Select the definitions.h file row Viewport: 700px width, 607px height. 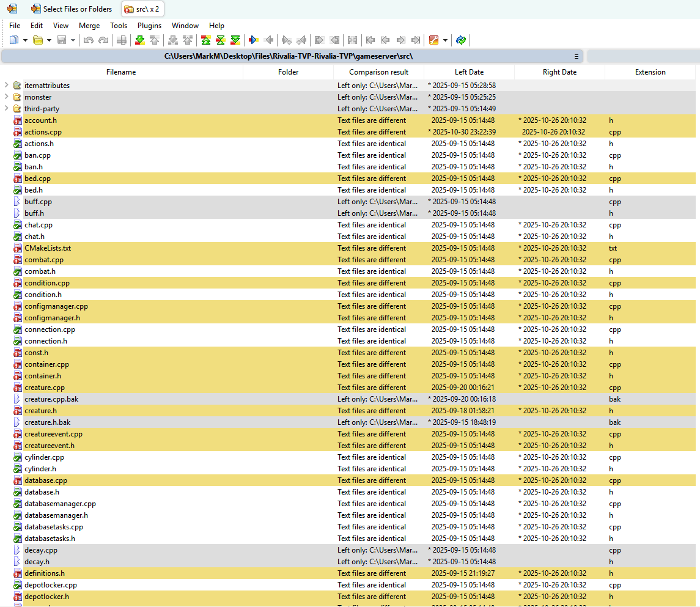pos(348,573)
